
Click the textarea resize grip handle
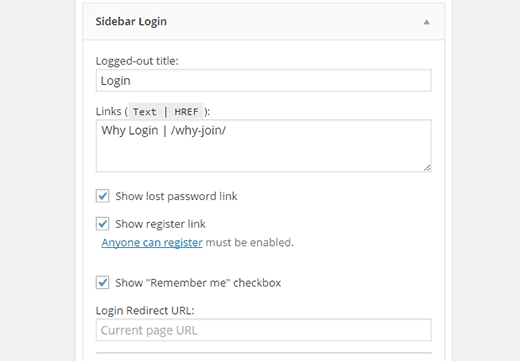click(x=427, y=168)
